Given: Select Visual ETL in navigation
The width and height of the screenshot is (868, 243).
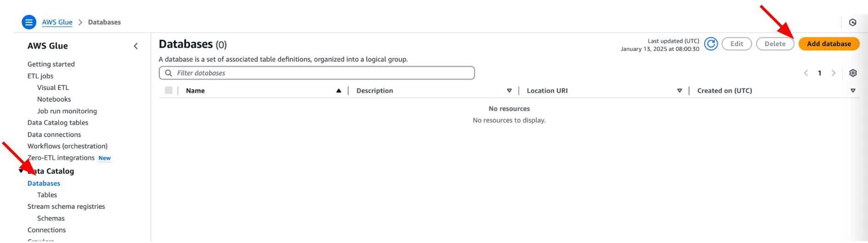Looking at the screenshot, I should [53, 88].
